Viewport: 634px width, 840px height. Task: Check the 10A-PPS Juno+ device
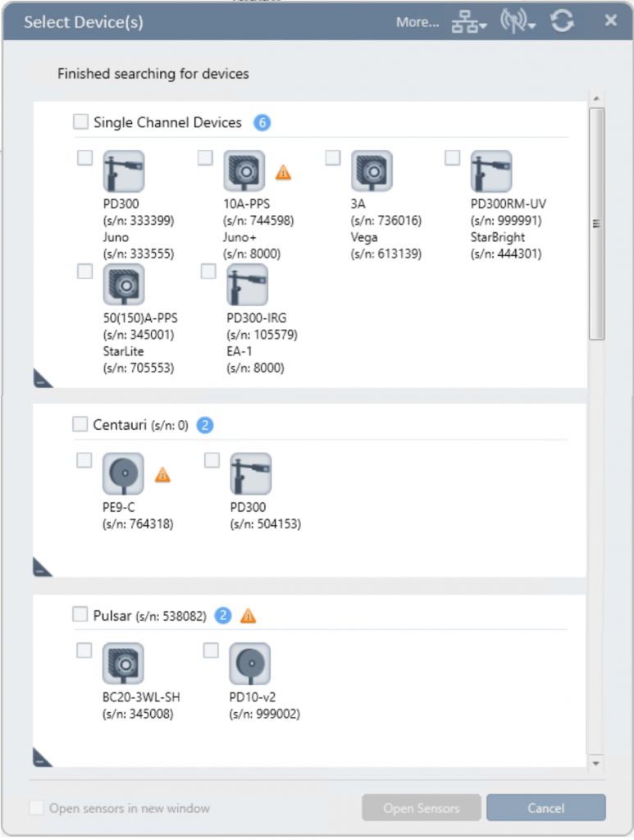[205, 158]
